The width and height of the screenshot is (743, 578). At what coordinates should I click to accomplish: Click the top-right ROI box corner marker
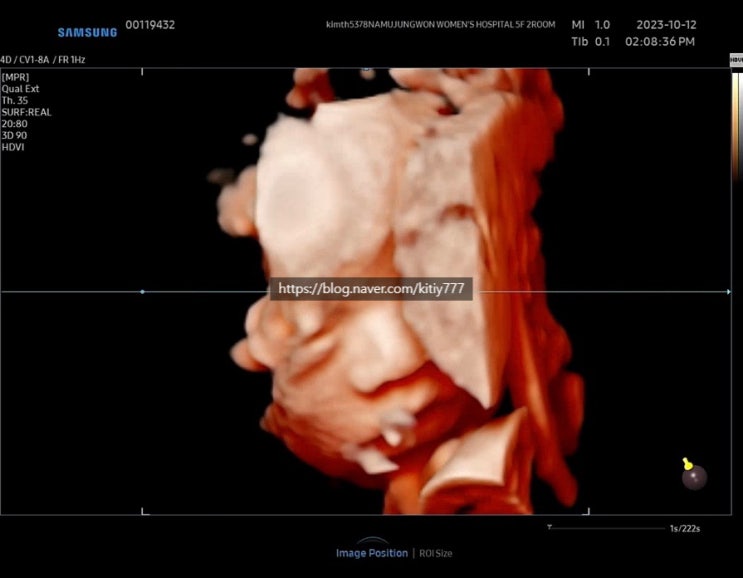tap(589, 72)
